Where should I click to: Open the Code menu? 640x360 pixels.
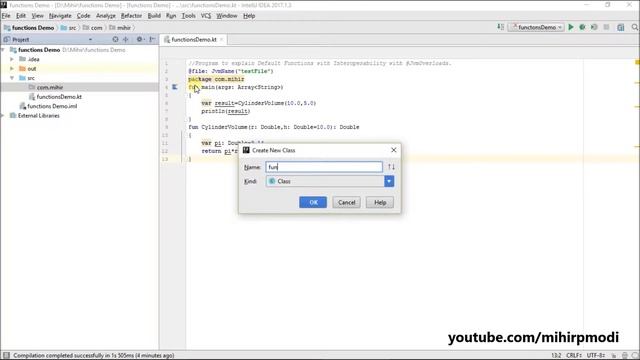click(x=84, y=16)
